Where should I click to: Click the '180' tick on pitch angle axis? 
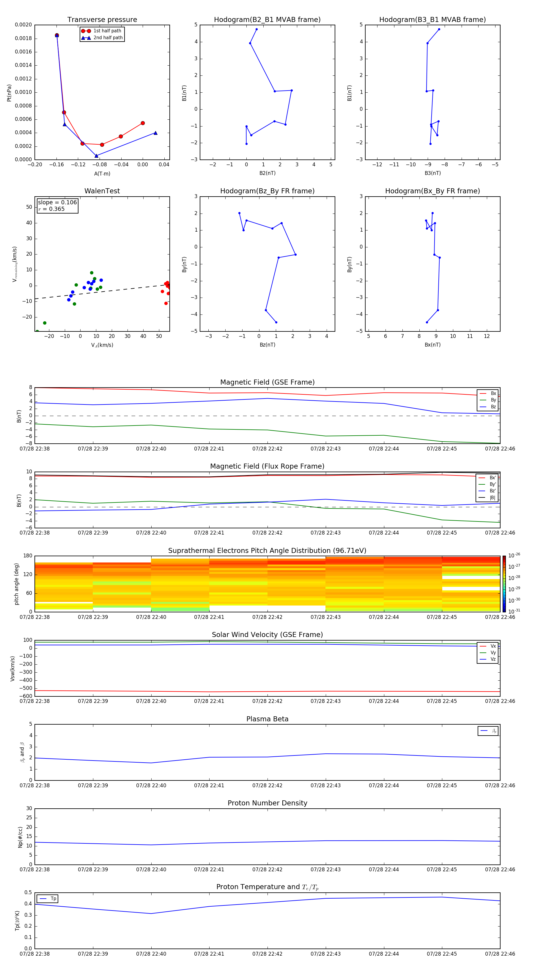pos(28,556)
